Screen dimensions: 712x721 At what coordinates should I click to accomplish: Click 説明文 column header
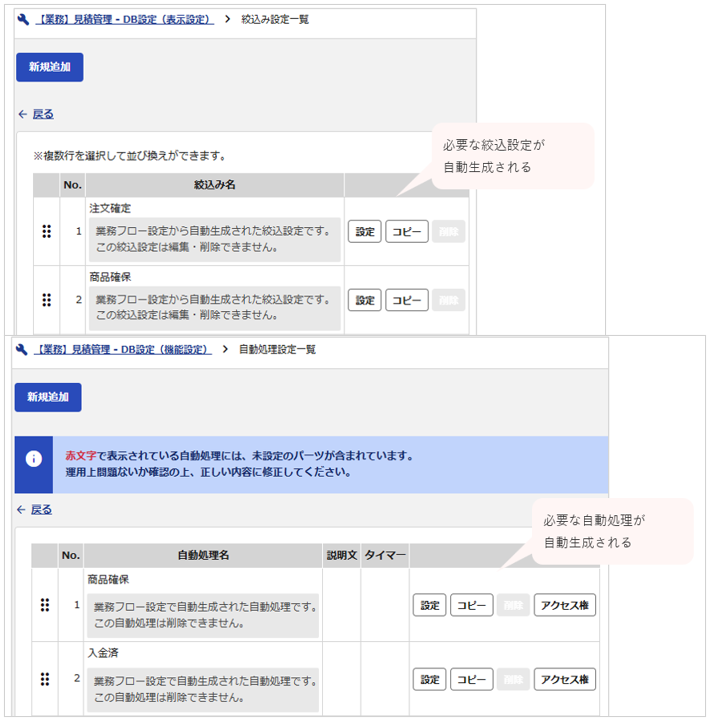point(342,555)
